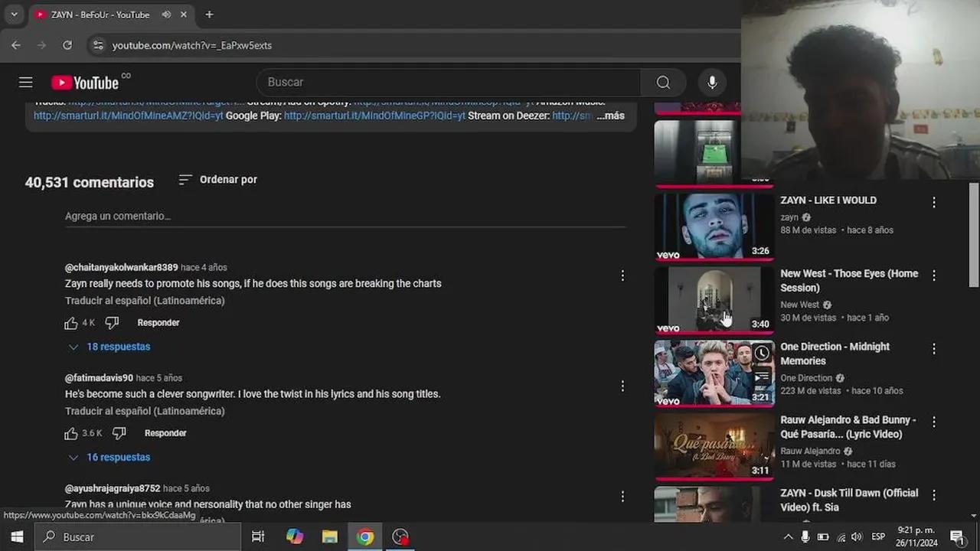This screenshot has height=551, width=980.
Task: Click the YouTube logo home link
Action: (x=86, y=83)
